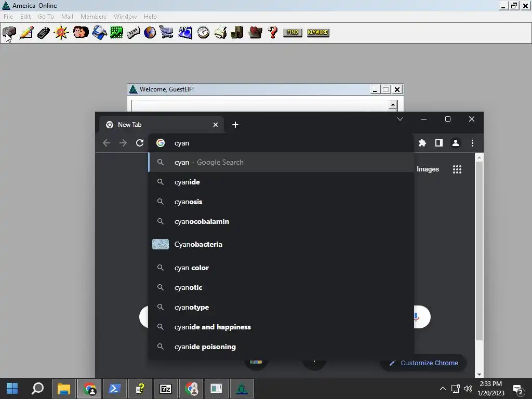Click Chrome's back arrow
Image resolution: width=532 pixels, height=399 pixels.
(x=107, y=143)
